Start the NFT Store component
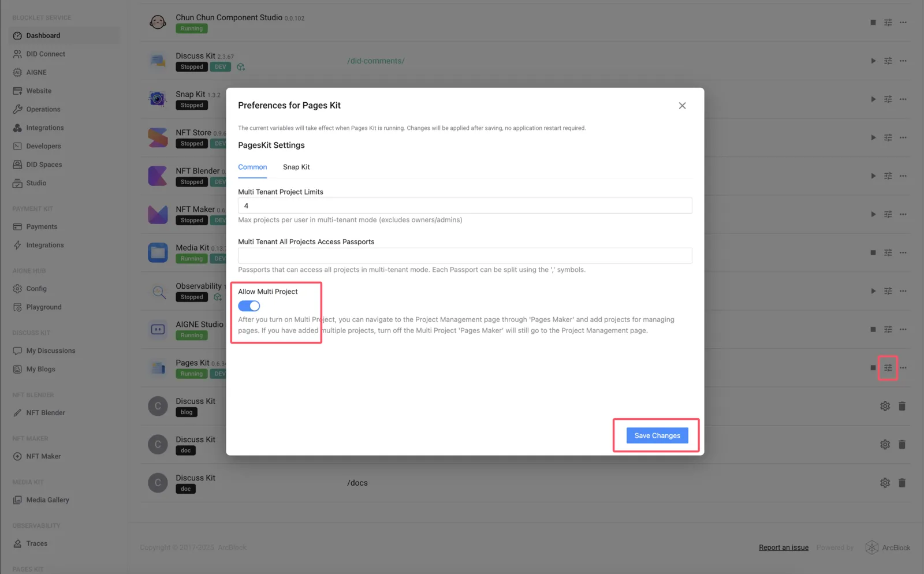This screenshot has width=924, height=574. [x=873, y=137]
